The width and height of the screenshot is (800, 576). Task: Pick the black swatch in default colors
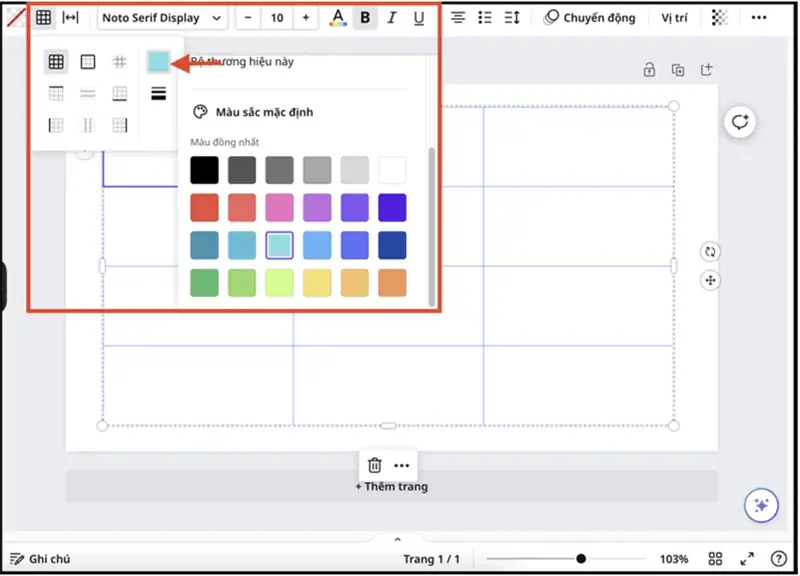pyautogui.click(x=204, y=170)
